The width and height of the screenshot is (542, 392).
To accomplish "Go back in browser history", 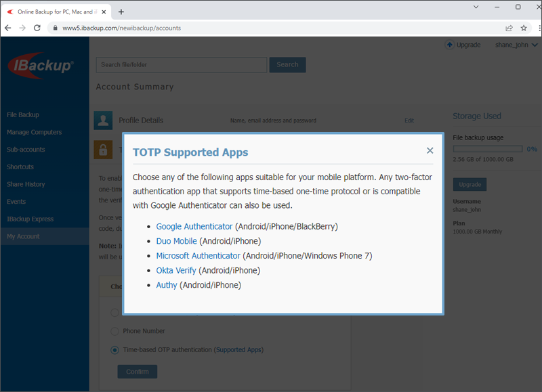I will pos(8,28).
